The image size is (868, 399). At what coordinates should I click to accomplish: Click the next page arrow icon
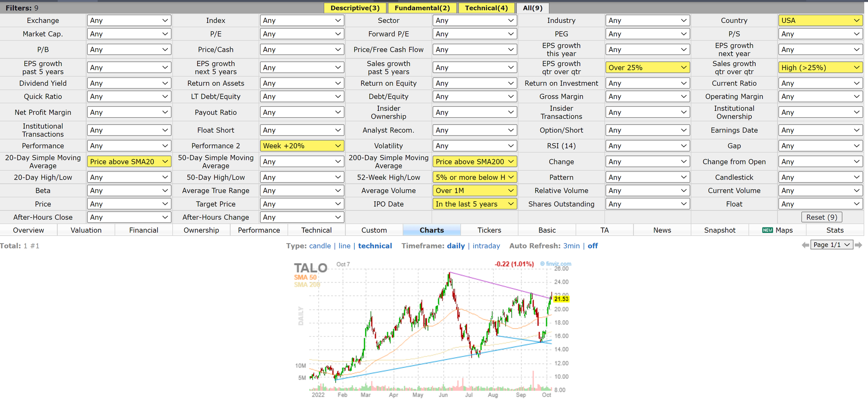[859, 244]
